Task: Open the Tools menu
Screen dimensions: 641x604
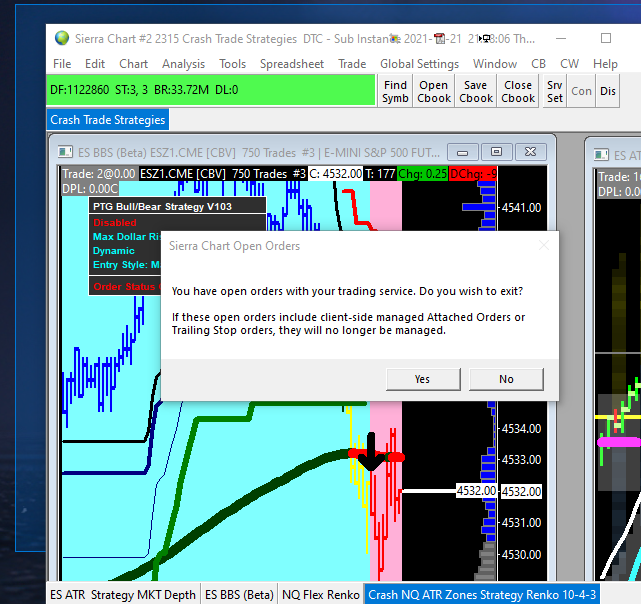Action: (233, 64)
